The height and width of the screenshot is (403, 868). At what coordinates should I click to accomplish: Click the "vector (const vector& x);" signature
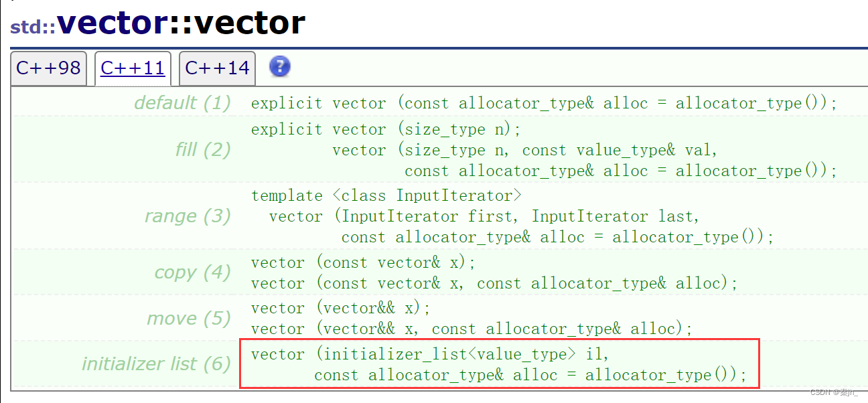pyautogui.click(x=363, y=262)
